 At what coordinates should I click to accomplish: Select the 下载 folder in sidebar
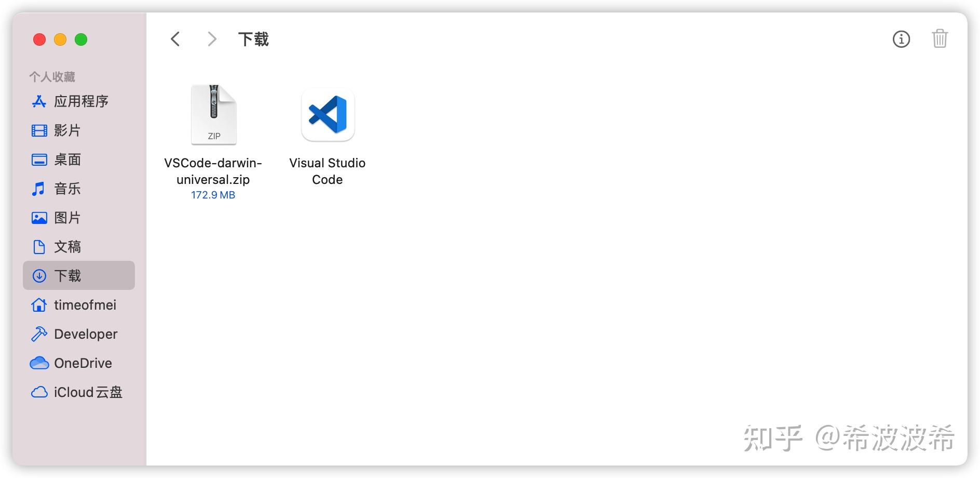(67, 276)
